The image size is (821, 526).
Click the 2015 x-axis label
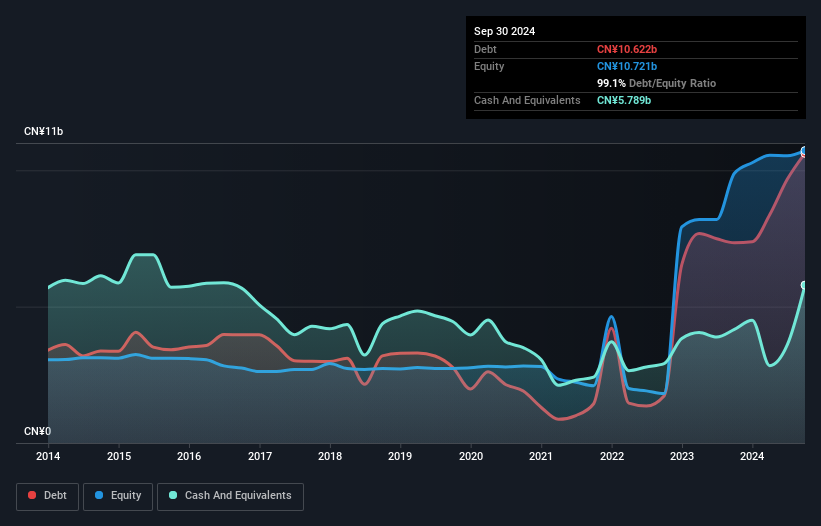pos(119,456)
